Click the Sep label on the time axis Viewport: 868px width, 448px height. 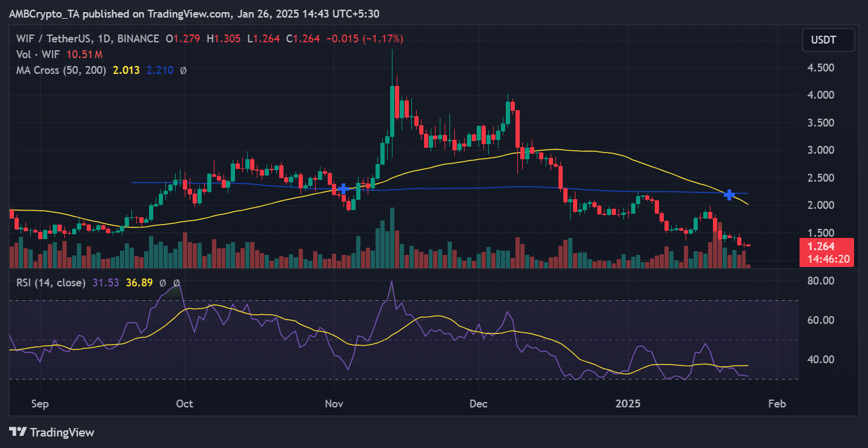(39, 403)
